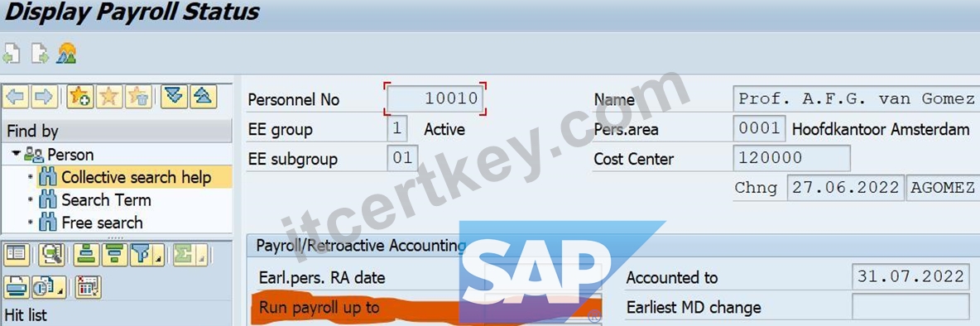The image size is (980, 326).
Task: Click the empty Earliest MD change field
Action: (x=910, y=307)
